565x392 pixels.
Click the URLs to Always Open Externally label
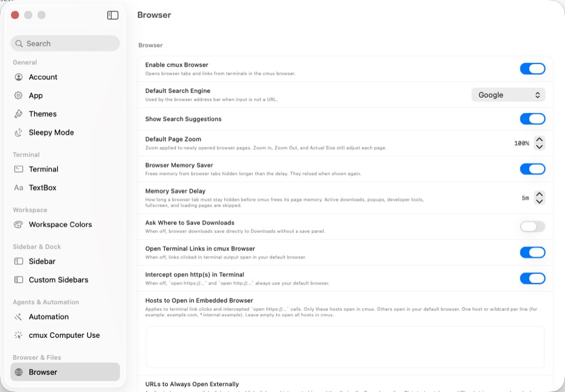[192, 384]
